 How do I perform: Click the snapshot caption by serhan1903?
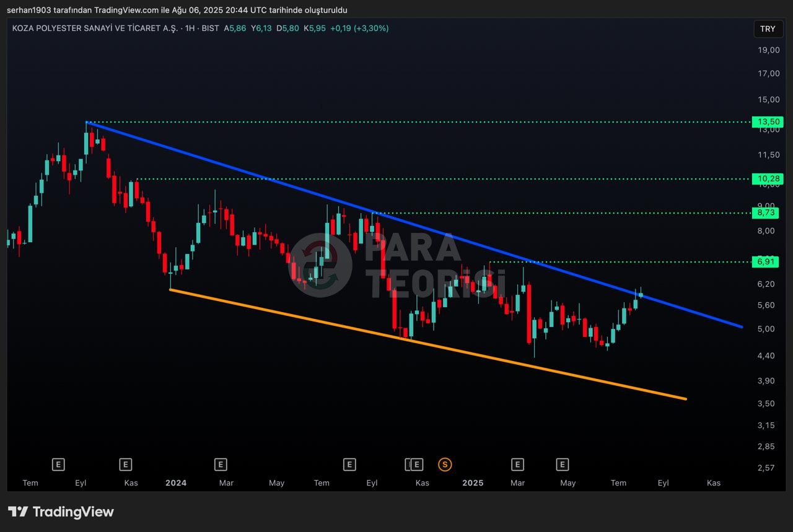[177, 10]
